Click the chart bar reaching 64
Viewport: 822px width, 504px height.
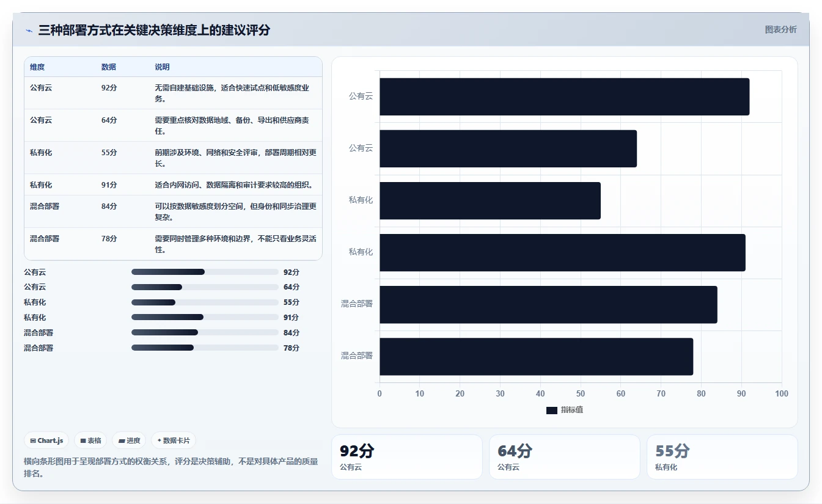(x=508, y=148)
